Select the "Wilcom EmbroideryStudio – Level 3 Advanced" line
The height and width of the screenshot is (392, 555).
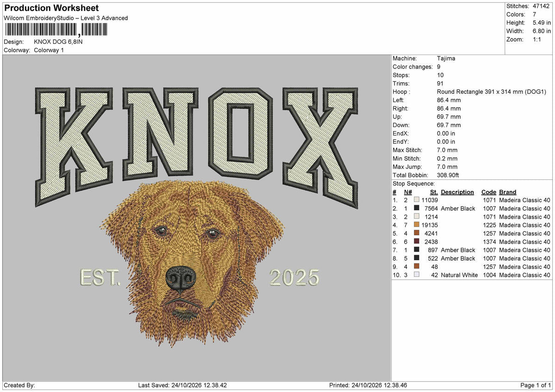pos(66,18)
